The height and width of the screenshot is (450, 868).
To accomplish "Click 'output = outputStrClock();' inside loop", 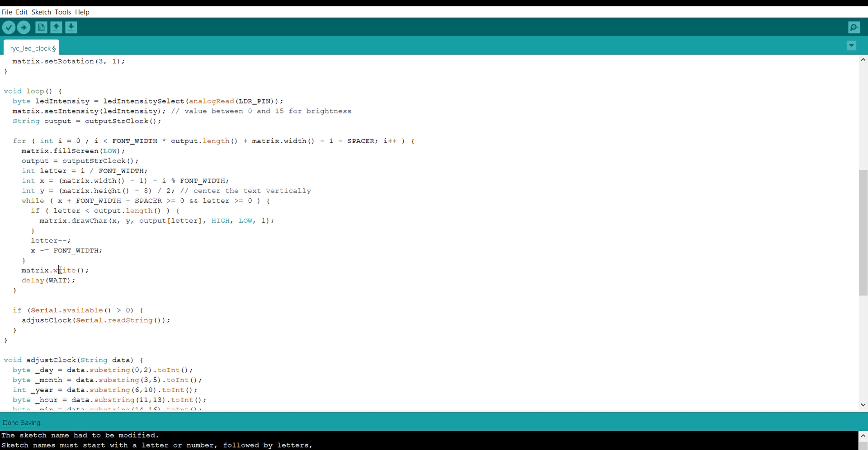I will point(80,161).
